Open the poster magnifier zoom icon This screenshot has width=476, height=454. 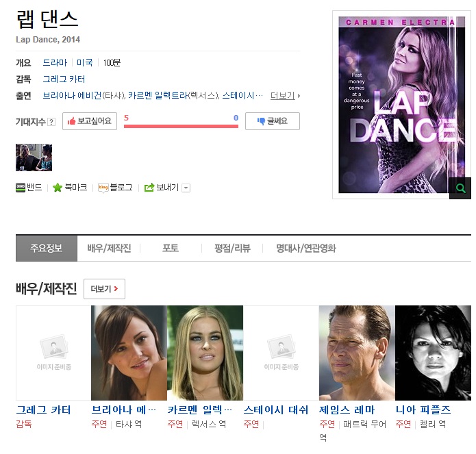(x=460, y=188)
